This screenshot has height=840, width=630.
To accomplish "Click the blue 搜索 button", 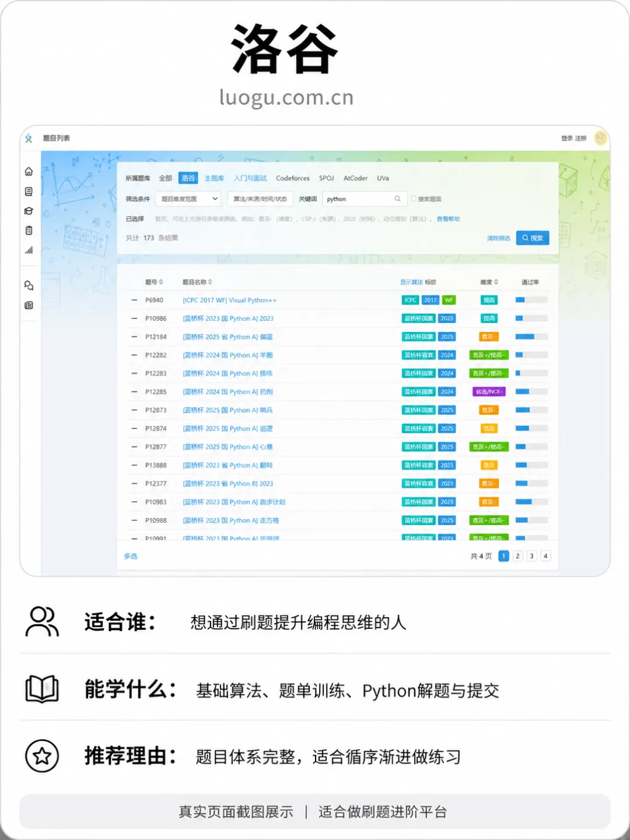I will (533, 238).
